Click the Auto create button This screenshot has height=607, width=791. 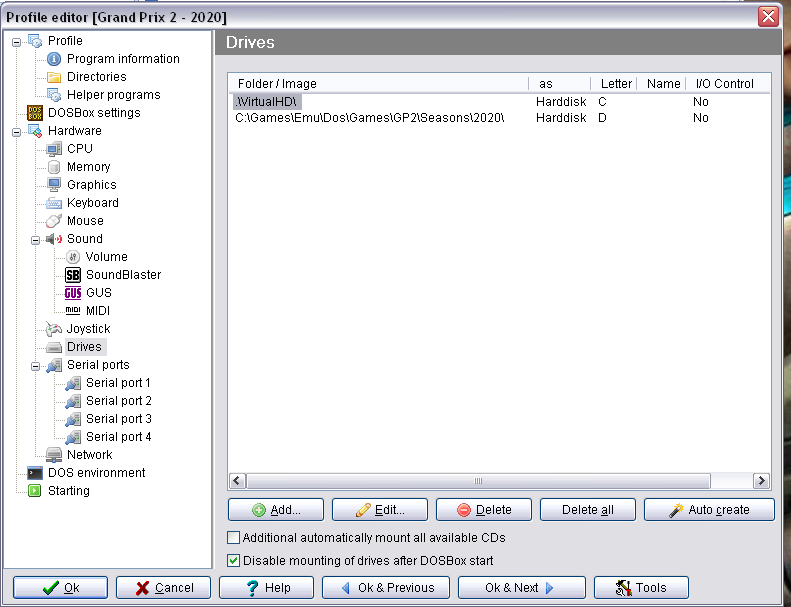[x=709, y=510]
